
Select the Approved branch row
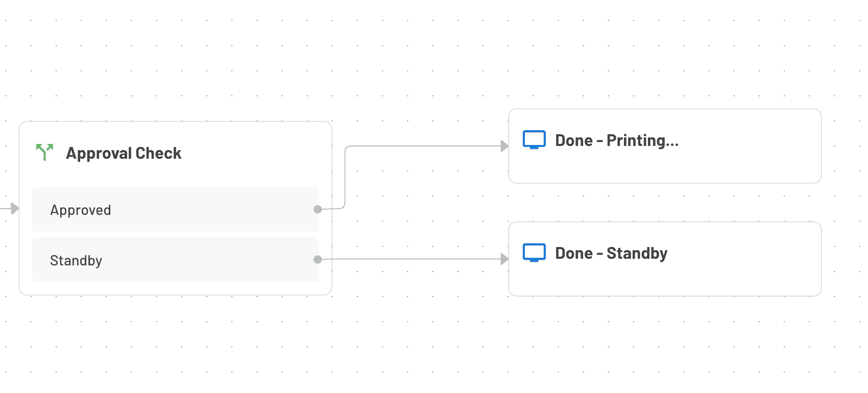point(175,209)
